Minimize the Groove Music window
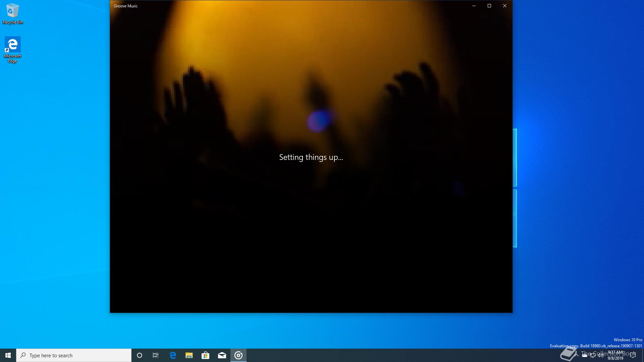The height and width of the screenshot is (362, 644). pyautogui.click(x=474, y=6)
